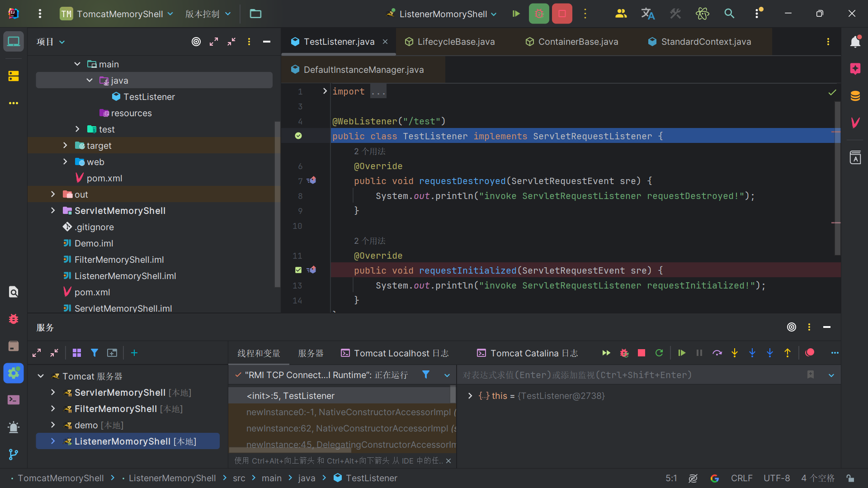Image resolution: width=868 pixels, height=488 pixels.
Task: Click Step Out up arrow
Action: tap(788, 353)
